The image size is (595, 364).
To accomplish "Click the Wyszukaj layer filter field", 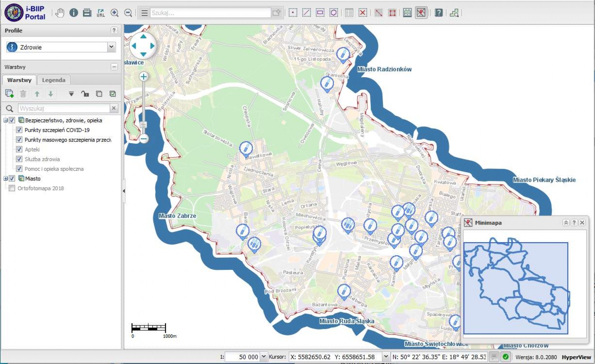I will [x=64, y=108].
